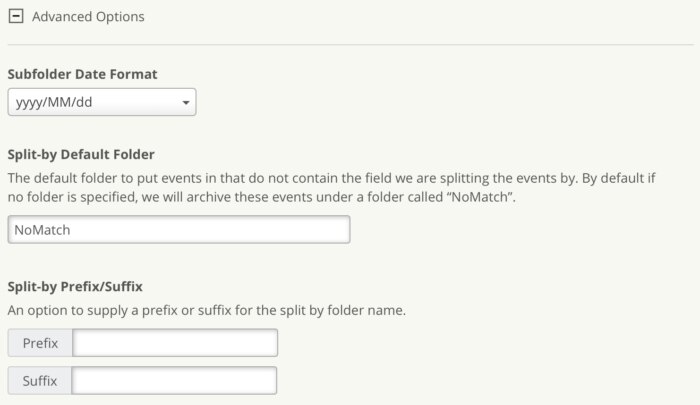
Task: Click the Suffix addon label
Action: [40, 381]
